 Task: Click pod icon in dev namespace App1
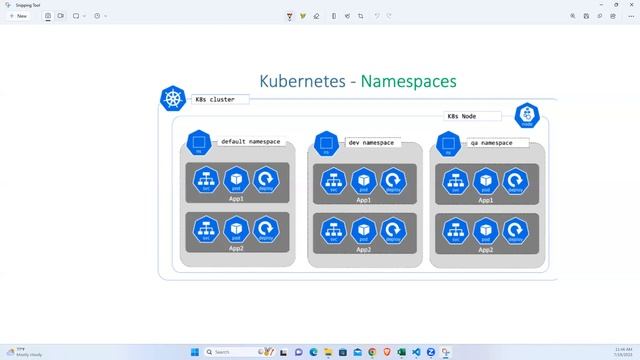click(364, 181)
